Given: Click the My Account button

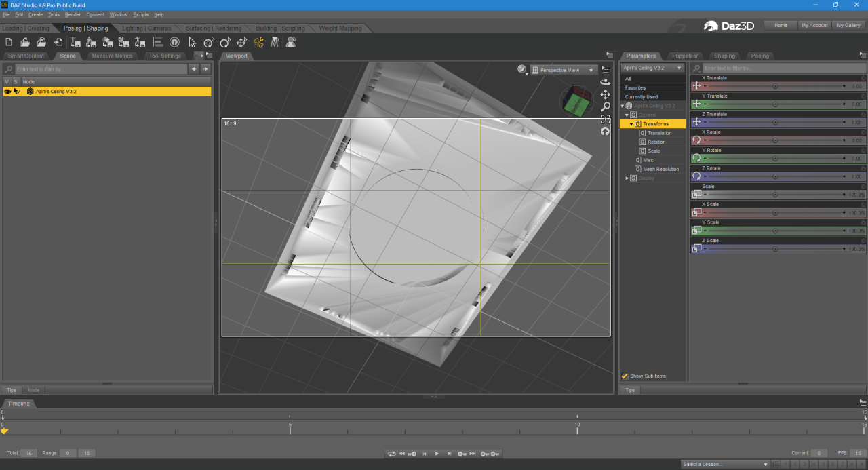Looking at the screenshot, I should coord(814,25).
